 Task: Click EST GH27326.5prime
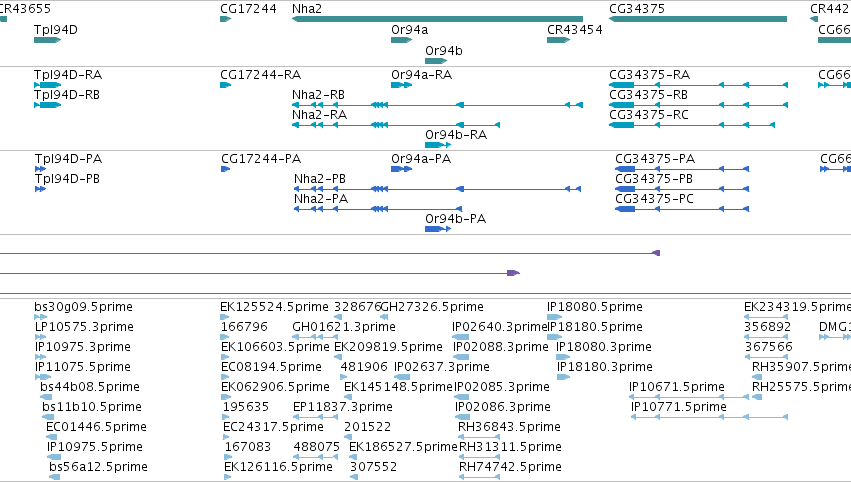[x=432, y=307]
